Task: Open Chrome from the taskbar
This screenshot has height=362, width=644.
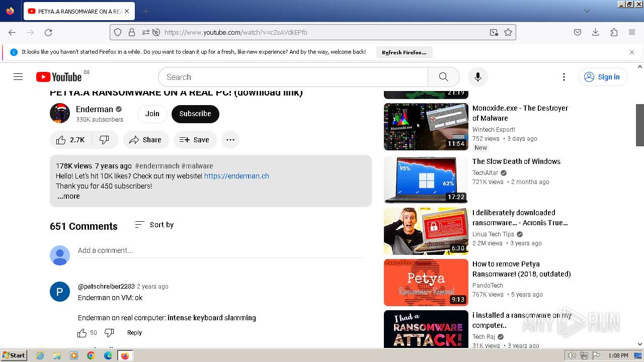Action: [x=91, y=355]
